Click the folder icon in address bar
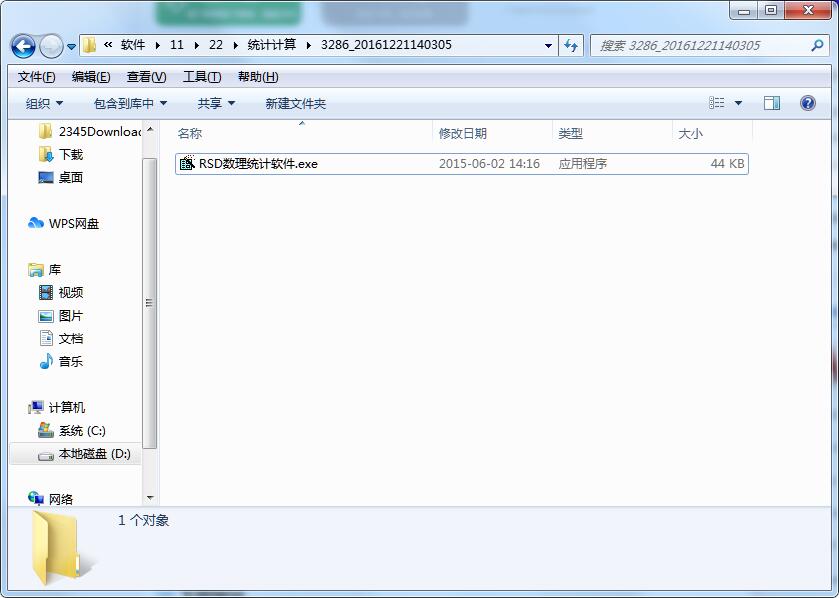Image resolution: width=839 pixels, height=598 pixels. (x=90, y=45)
